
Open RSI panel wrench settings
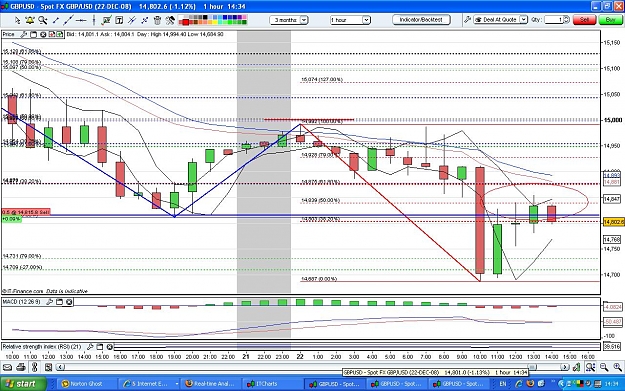click(90, 347)
